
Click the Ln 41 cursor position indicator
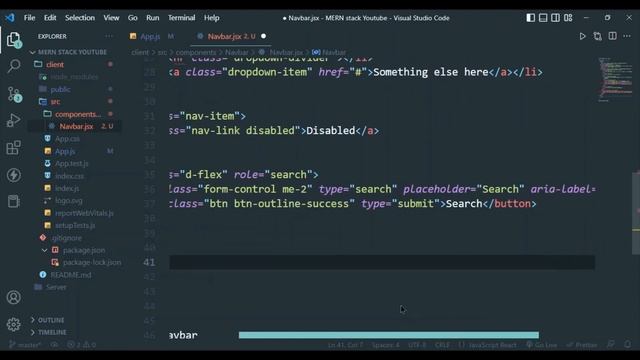point(345,345)
